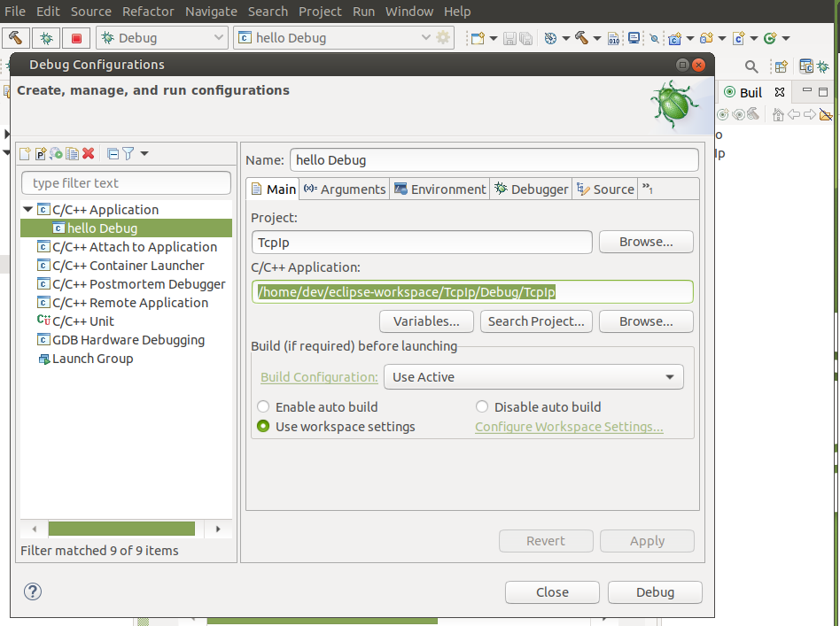The height and width of the screenshot is (626, 840).
Task: Click the Search Project... button
Action: pos(536,321)
